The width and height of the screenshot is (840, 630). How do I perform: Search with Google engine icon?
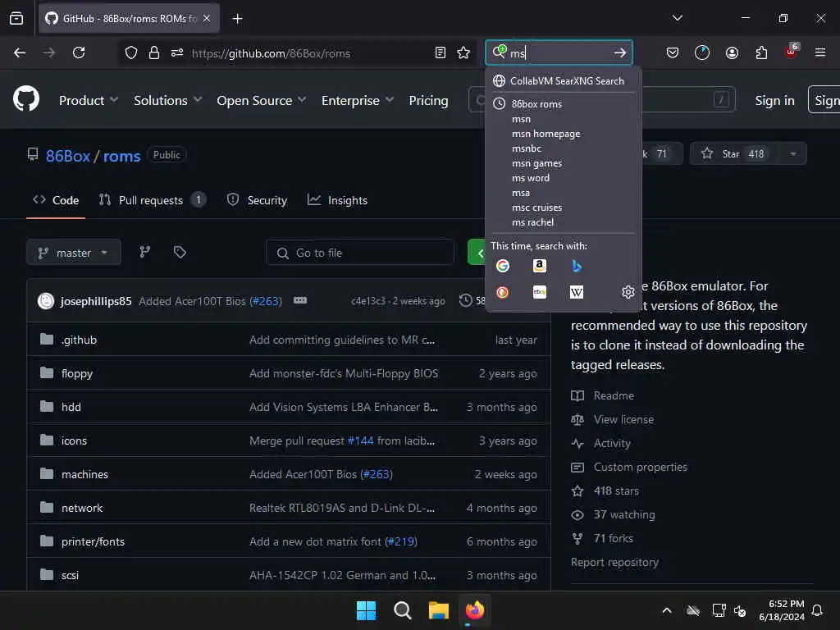click(x=503, y=266)
